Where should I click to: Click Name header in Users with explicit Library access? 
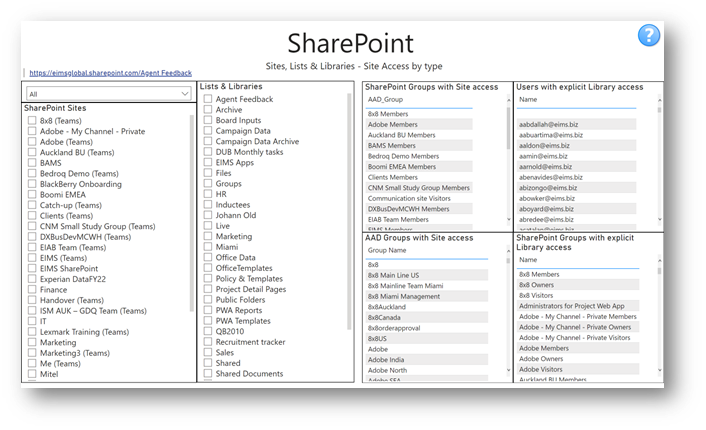(528, 100)
